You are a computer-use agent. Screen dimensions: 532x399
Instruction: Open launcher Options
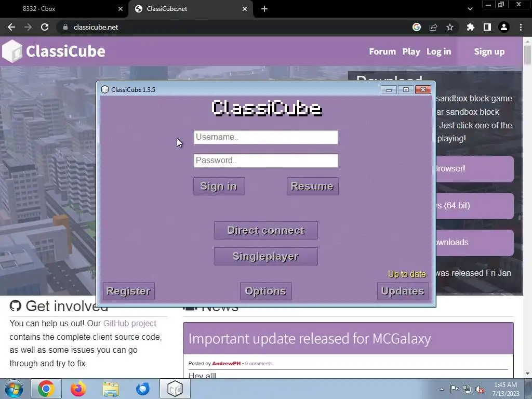coord(265,291)
